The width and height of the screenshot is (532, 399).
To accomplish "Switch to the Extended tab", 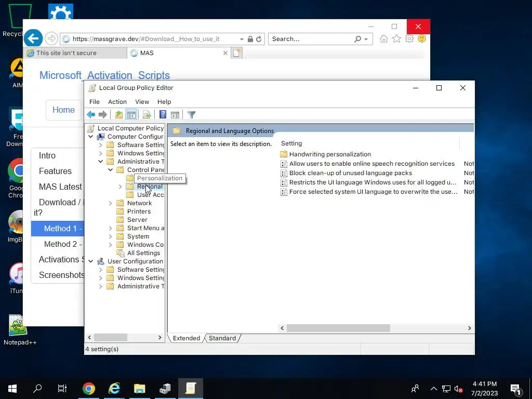I will pos(187,338).
